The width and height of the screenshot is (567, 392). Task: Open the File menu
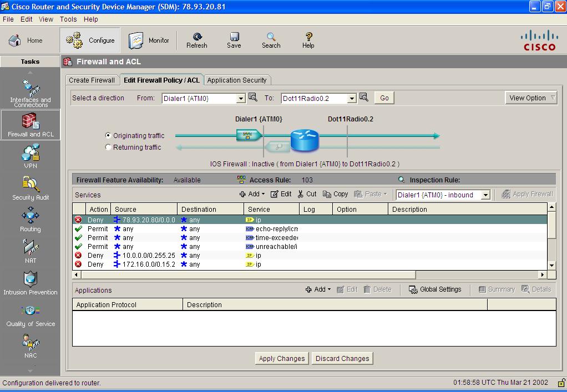point(8,19)
